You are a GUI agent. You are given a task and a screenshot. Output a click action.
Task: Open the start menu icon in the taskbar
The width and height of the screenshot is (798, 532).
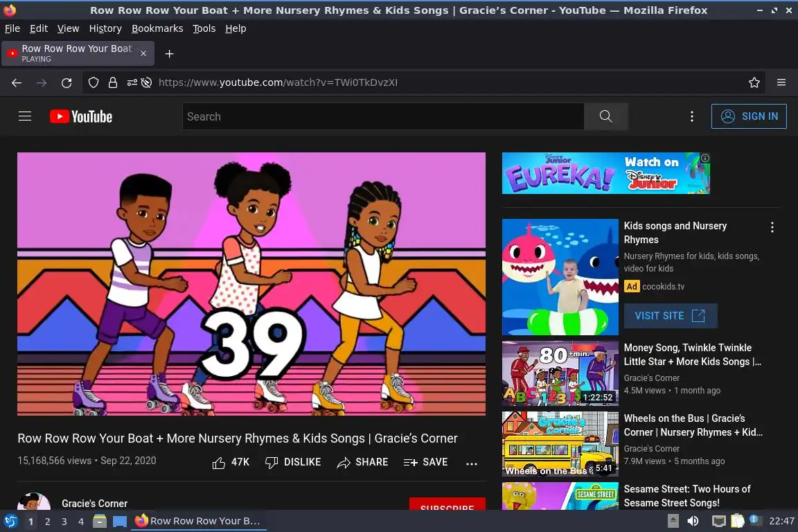(10, 521)
